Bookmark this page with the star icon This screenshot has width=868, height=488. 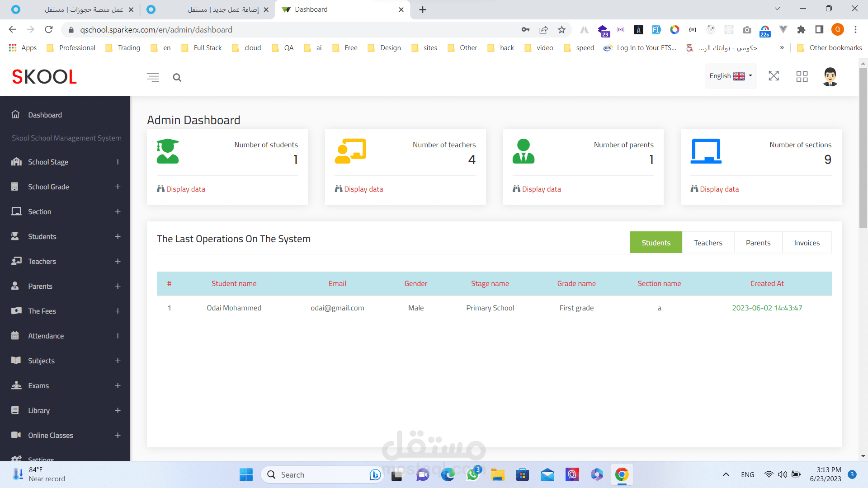point(561,30)
